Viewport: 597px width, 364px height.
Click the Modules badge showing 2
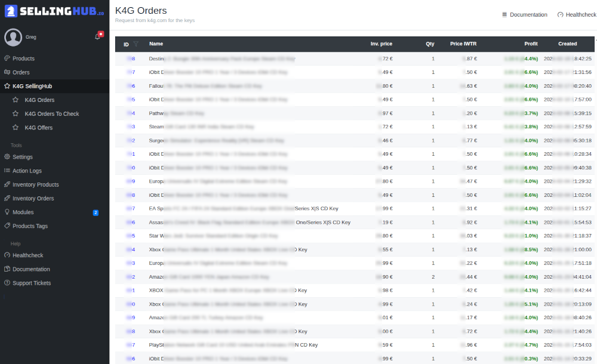click(96, 213)
